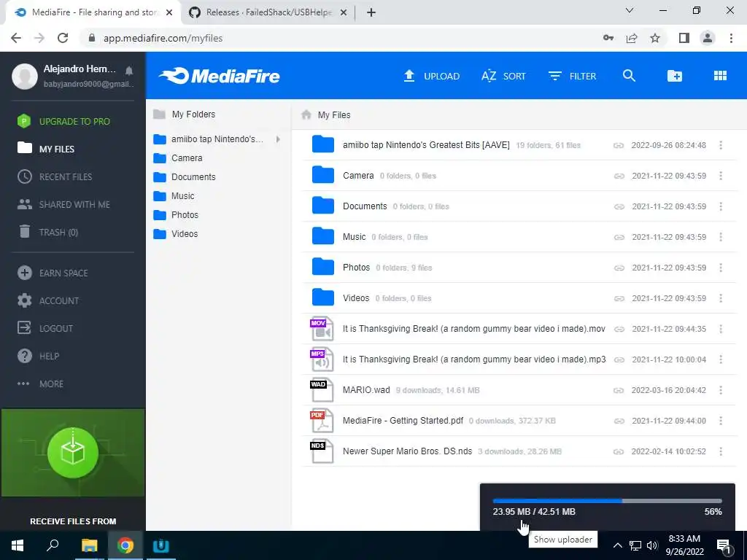
Task: Bookmark this page with the star icon
Action: [x=655, y=38]
